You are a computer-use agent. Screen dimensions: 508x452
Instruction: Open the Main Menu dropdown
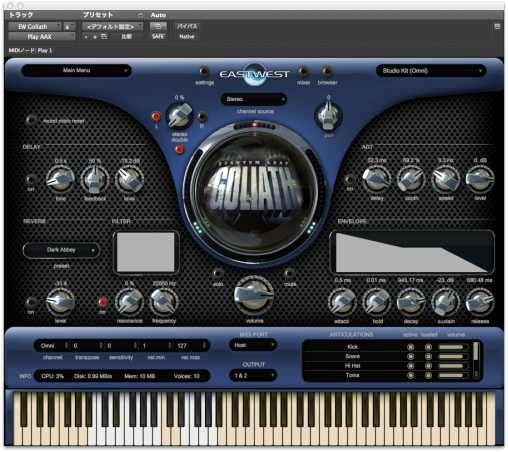point(76,70)
